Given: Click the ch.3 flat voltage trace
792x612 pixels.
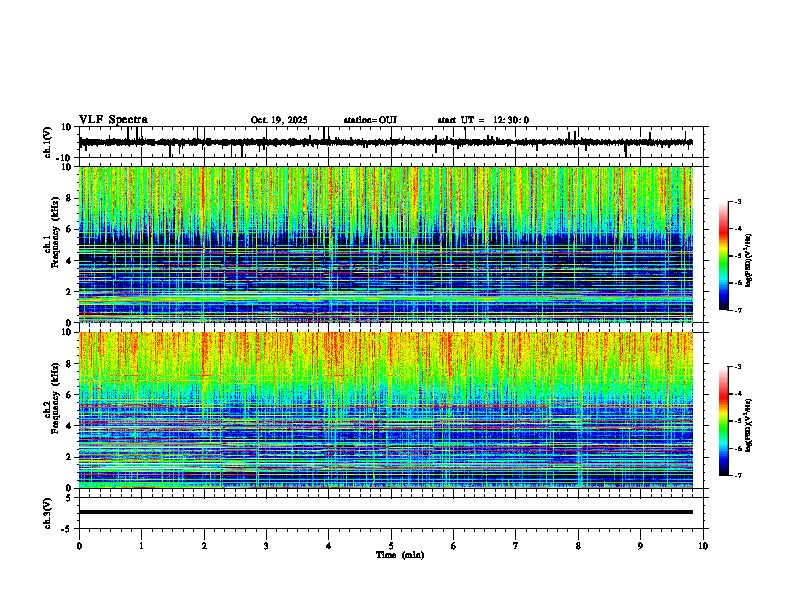Looking at the screenshot, I should click(386, 512).
